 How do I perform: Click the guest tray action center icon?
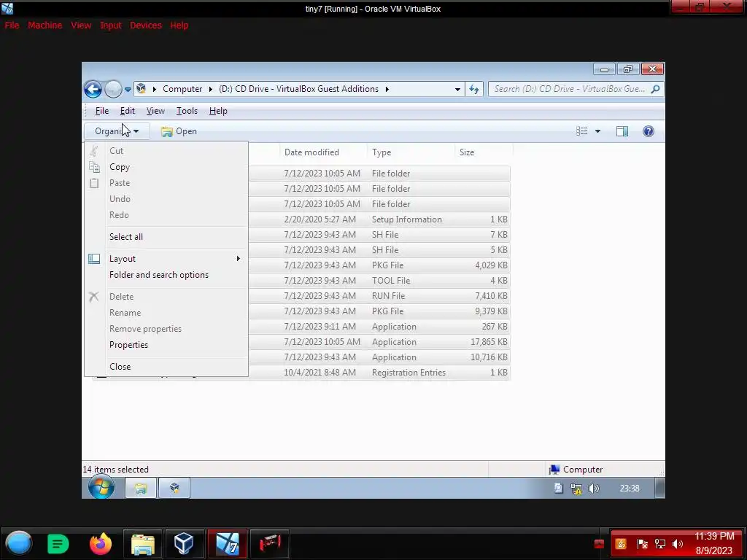click(x=558, y=488)
